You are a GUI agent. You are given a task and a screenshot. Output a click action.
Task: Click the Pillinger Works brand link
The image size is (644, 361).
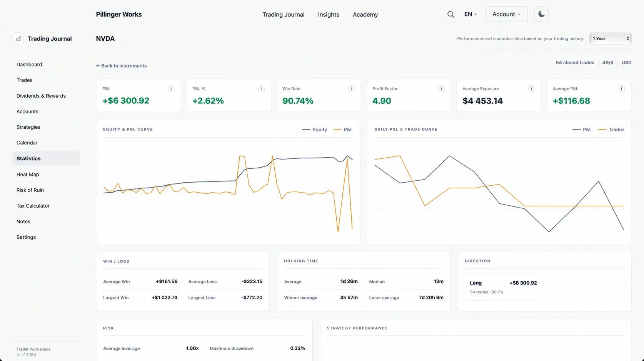119,14
